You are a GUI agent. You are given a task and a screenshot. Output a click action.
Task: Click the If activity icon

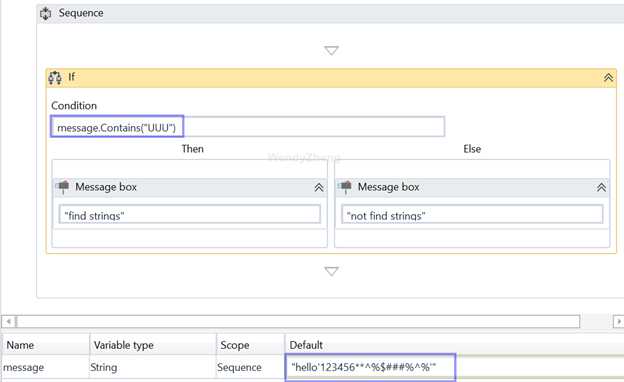pos(55,78)
